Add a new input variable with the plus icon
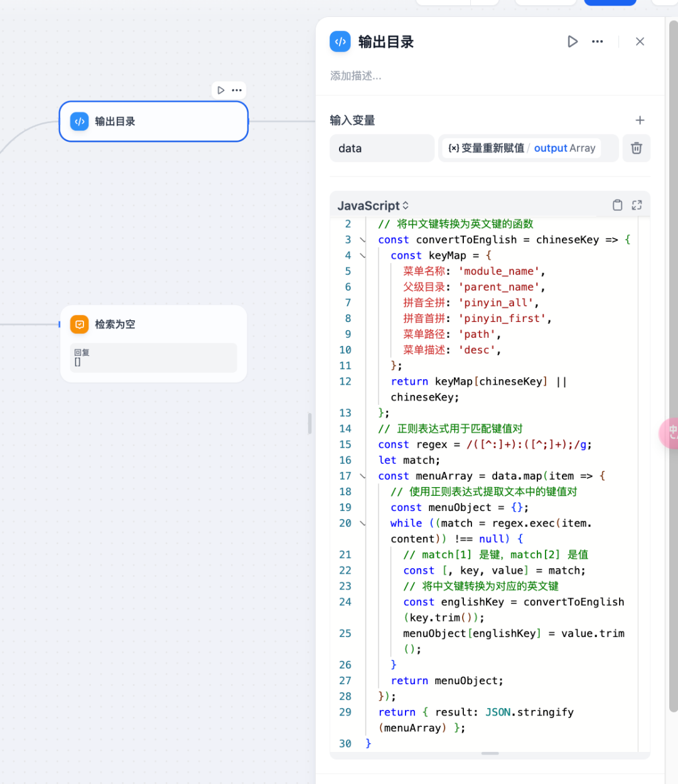 tap(640, 120)
